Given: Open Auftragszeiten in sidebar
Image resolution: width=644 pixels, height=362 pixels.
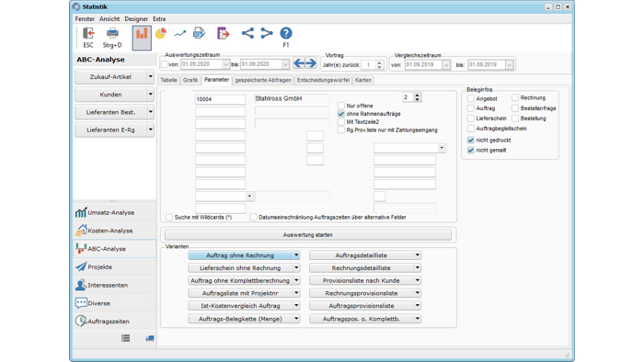Looking at the screenshot, I should coord(115,322).
